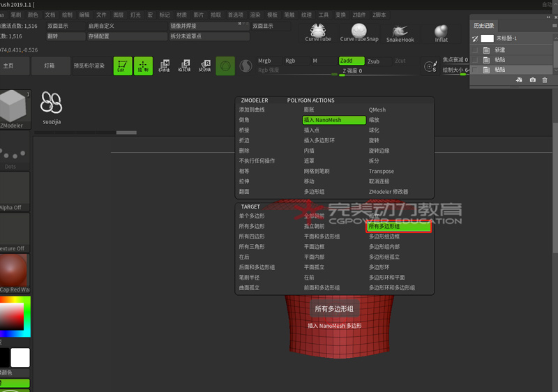Screen dimensions: 558x392
Task: Activate the Edit mode button
Action: tap(123, 66)
